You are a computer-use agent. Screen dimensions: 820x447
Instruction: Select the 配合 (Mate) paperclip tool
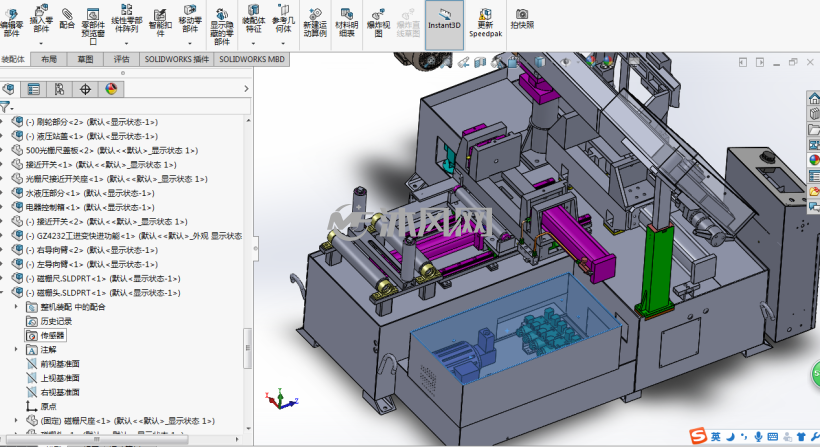67,19
